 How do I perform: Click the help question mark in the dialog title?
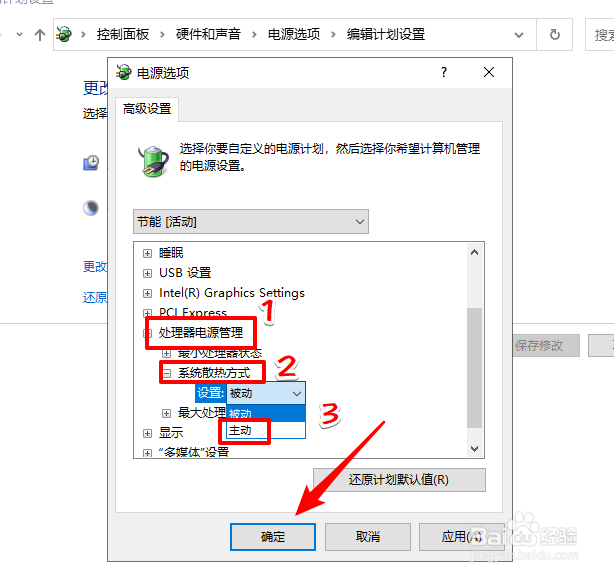click(x=444, y=72)
